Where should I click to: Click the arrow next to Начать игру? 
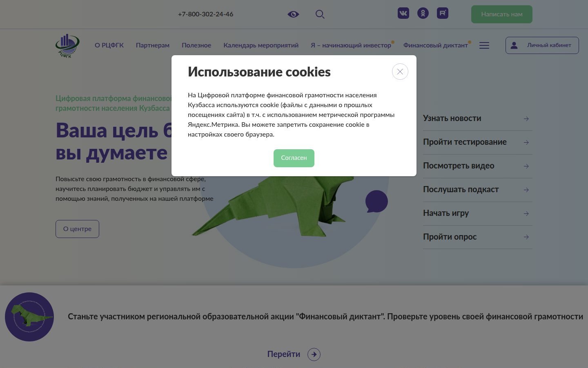[x=526, y=213]
